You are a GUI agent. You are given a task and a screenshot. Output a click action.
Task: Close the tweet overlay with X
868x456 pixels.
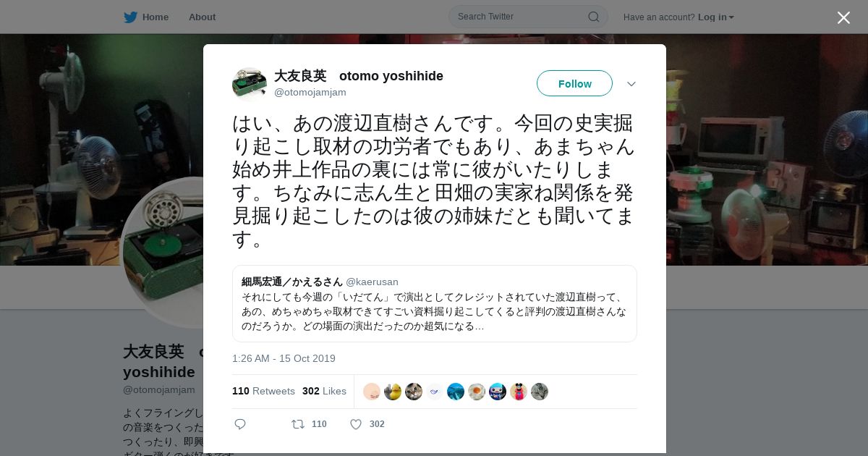pyautogui.click(x=843, y=17)
